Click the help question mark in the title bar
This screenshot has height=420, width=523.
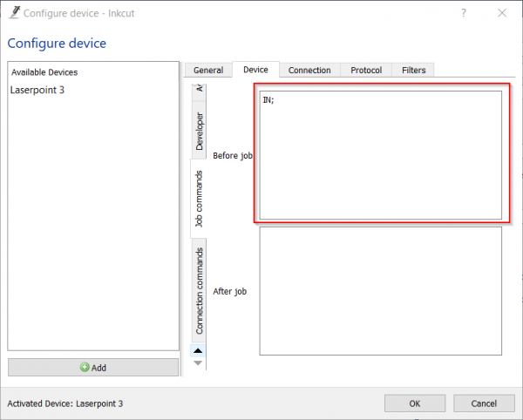(464, 13)
